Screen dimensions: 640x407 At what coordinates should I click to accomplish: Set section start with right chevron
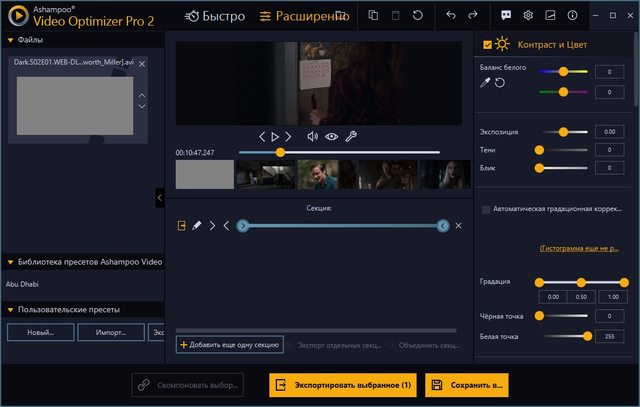pyautogui.click(x=212, y=226)
